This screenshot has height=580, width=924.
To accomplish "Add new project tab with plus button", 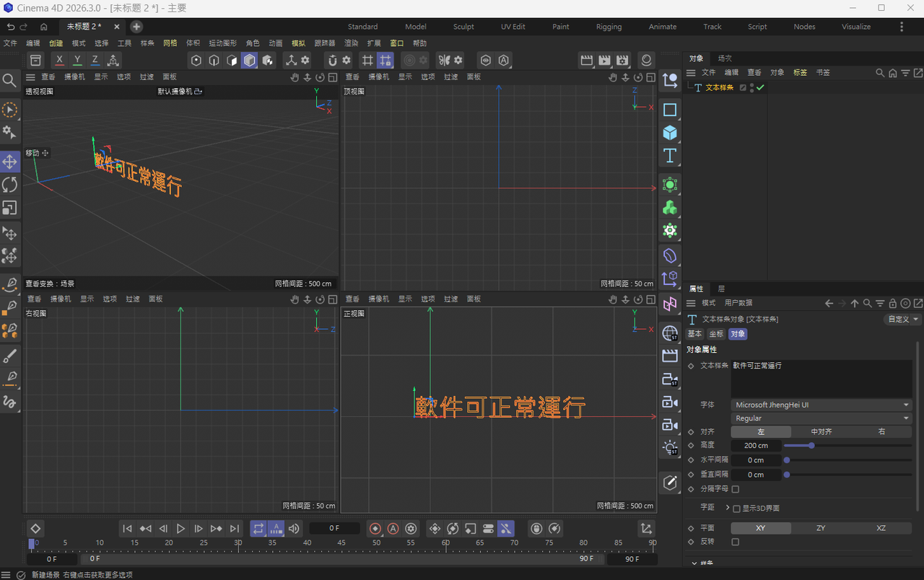I will click(136, 27).
